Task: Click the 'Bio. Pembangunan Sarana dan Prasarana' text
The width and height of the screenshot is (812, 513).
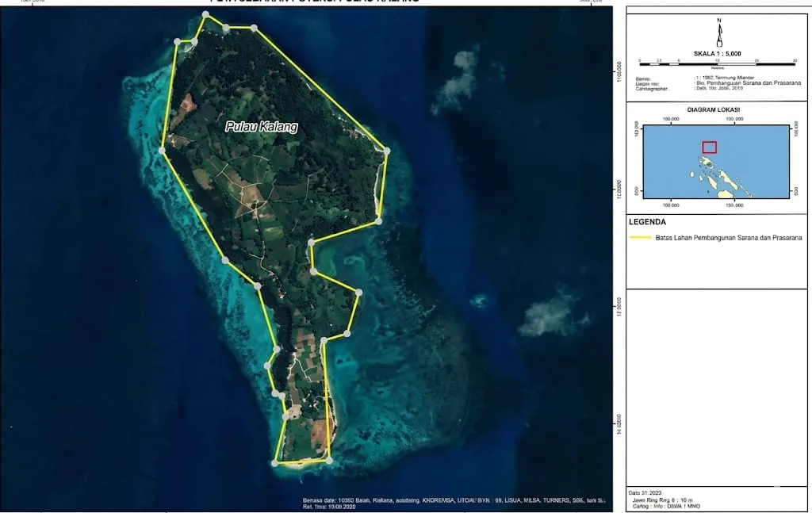Action: [x=749, y=82]
